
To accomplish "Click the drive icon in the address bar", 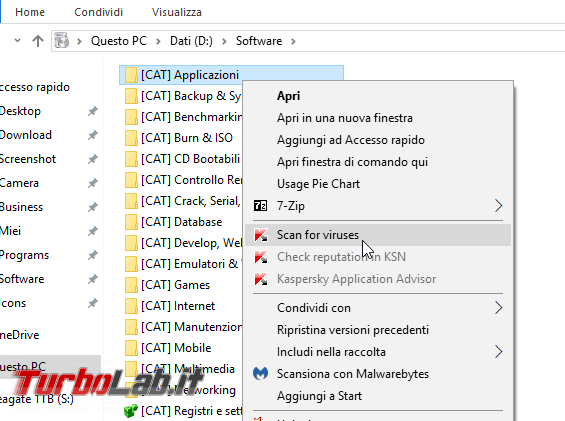I will pyautogui.click(x=62, y=40).
